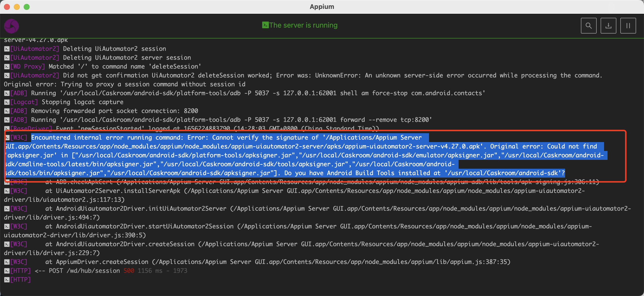Click the purple Appium logo

point(12,26)
